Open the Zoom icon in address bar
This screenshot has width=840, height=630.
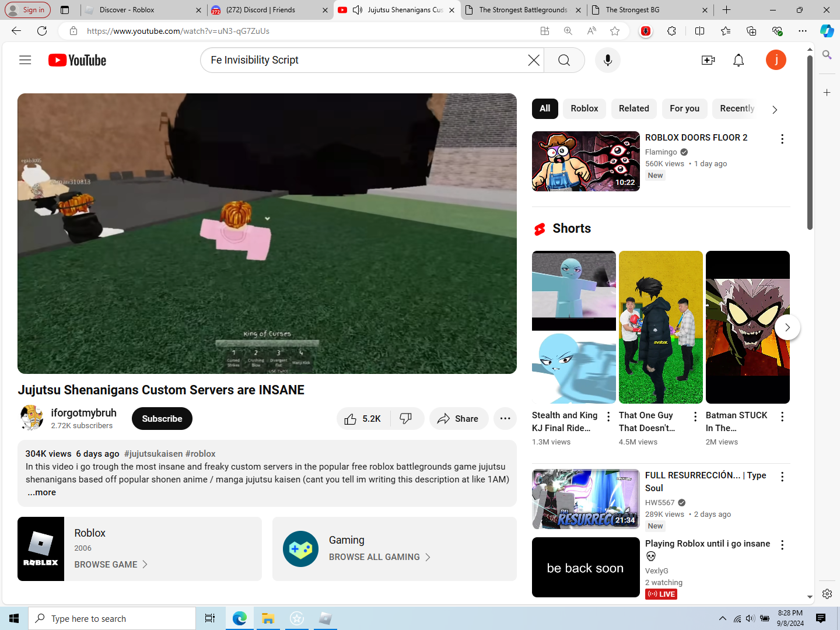click(x=568, y=31)
